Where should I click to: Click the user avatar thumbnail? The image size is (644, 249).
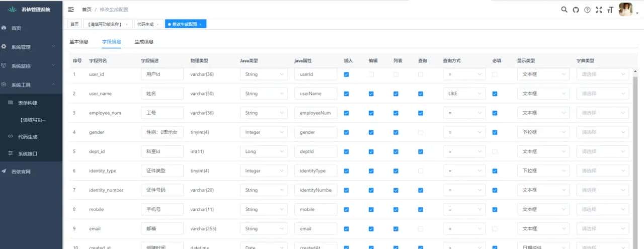[x=625, y=10]
